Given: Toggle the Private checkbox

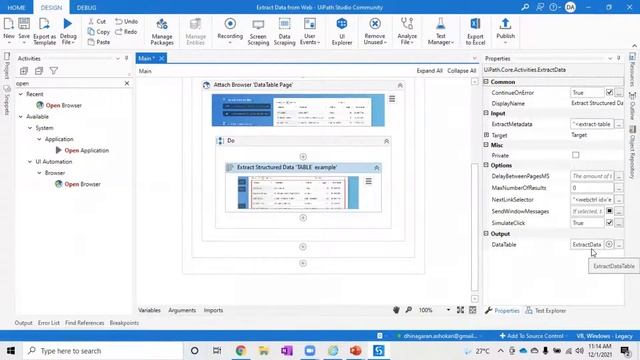Looking at the screenshot, I should pyautogui.click(x=576, y=155).
